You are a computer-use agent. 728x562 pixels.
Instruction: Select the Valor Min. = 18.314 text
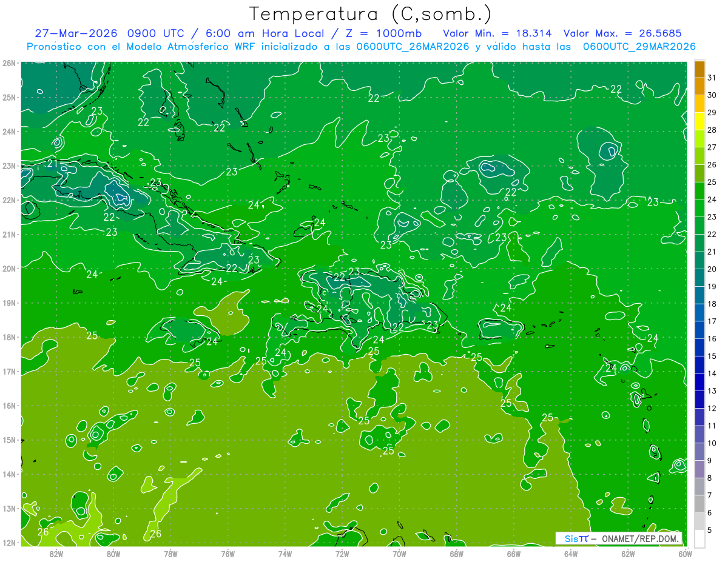497,33
